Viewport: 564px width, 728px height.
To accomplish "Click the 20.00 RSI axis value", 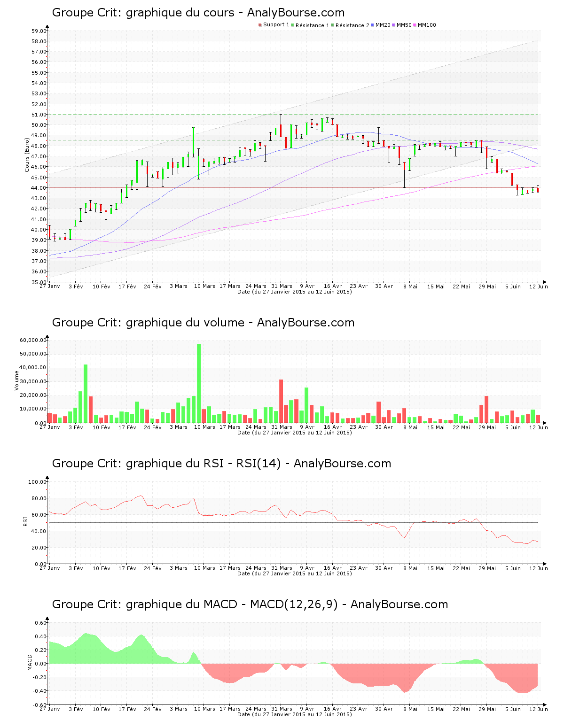I will (39, 548).
